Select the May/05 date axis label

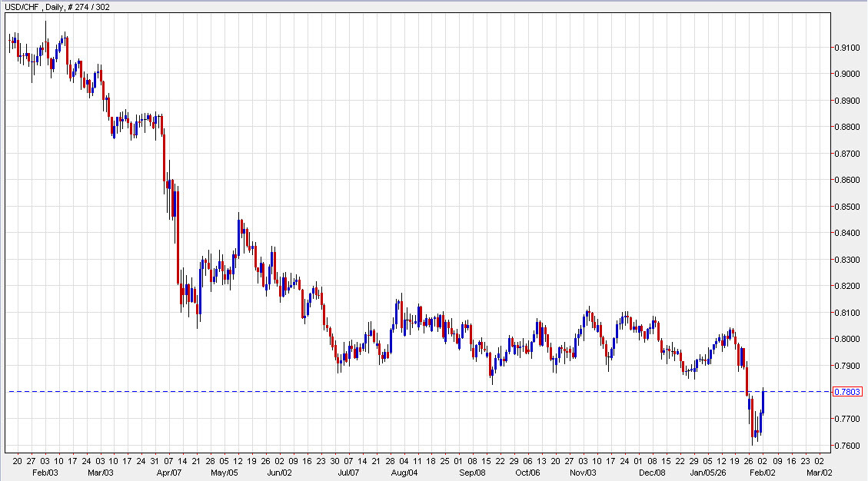tap(224, 473)
